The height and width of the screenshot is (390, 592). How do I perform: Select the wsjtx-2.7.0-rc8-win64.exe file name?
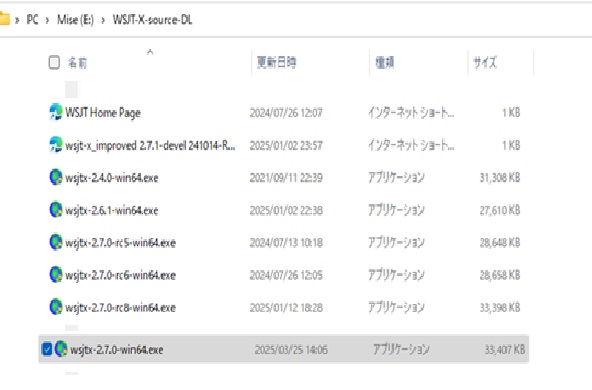tap(120, 308)
